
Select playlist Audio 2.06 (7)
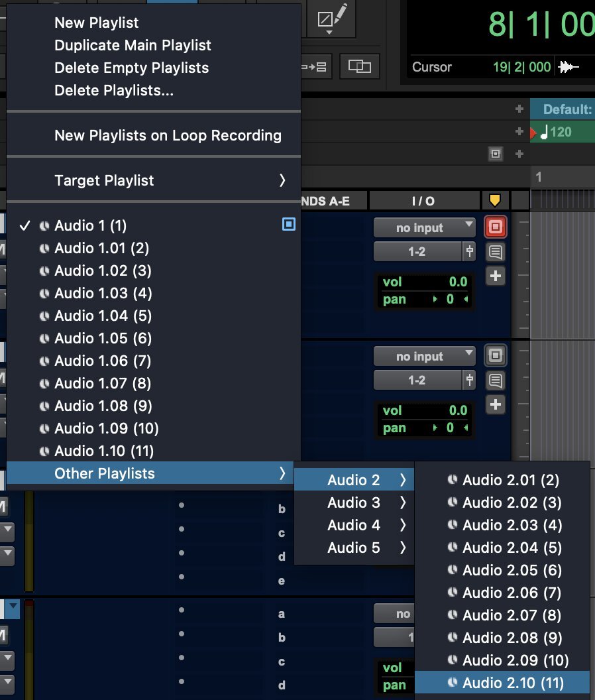(503, 593)
